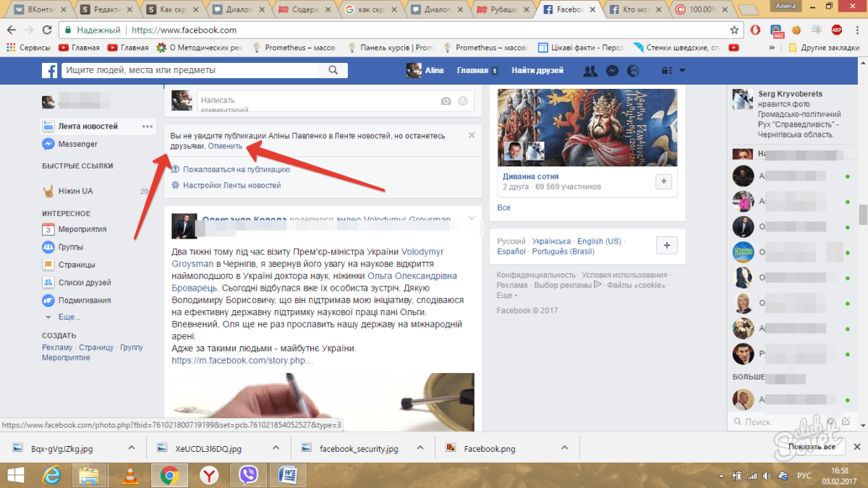Bookmark this page with the star icon
Screen dimensions: 868x488
(734, 30)
